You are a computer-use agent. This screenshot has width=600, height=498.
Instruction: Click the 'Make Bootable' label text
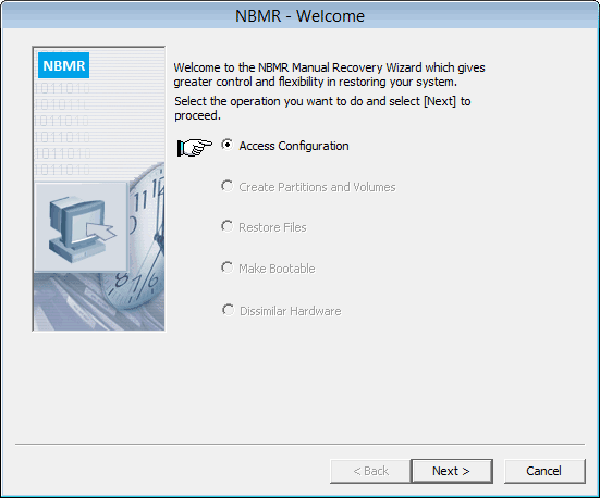277,268
